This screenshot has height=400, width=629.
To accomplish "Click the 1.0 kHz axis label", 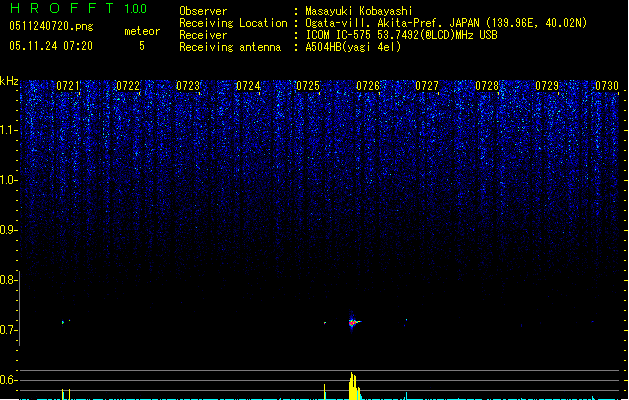I will [8, 180].
